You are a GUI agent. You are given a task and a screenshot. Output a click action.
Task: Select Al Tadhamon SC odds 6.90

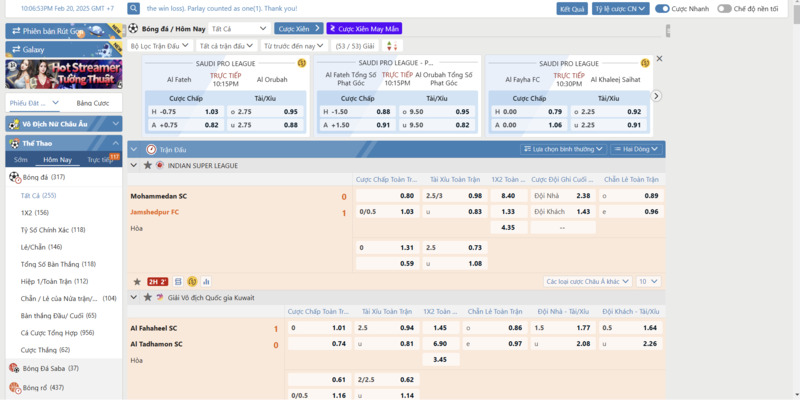coord(441,344)
